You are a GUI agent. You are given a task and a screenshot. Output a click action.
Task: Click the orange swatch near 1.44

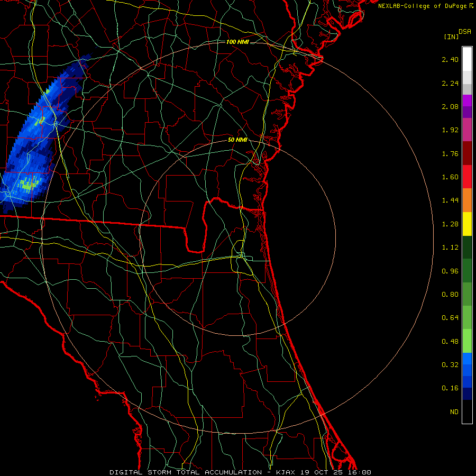(467, 200)
